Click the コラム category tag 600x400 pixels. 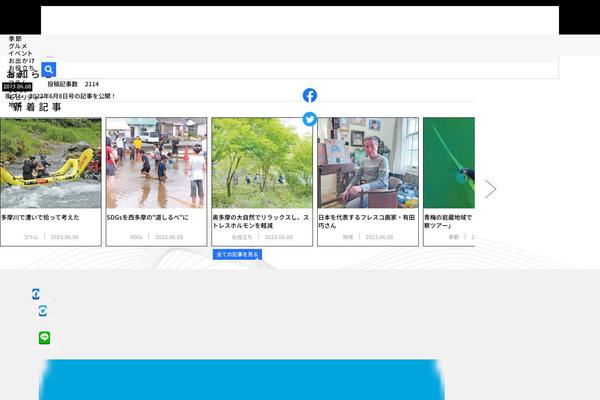tap(31, 237)
